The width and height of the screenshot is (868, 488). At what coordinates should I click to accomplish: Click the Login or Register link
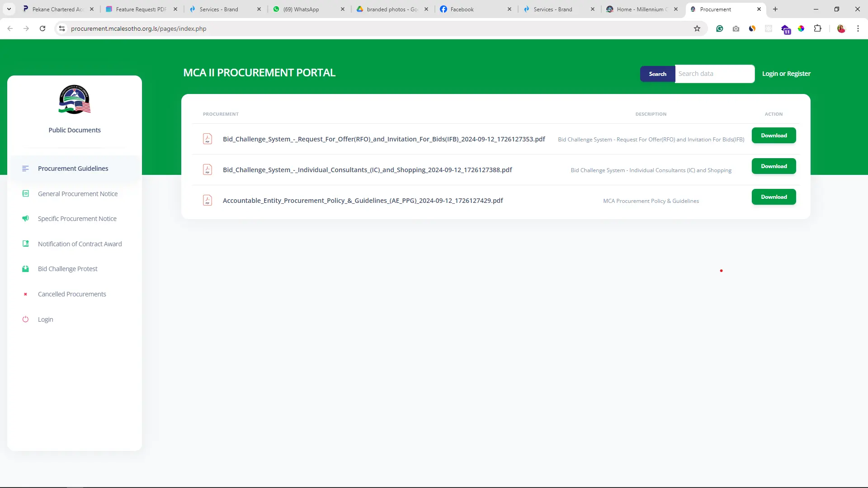point(786,74)
